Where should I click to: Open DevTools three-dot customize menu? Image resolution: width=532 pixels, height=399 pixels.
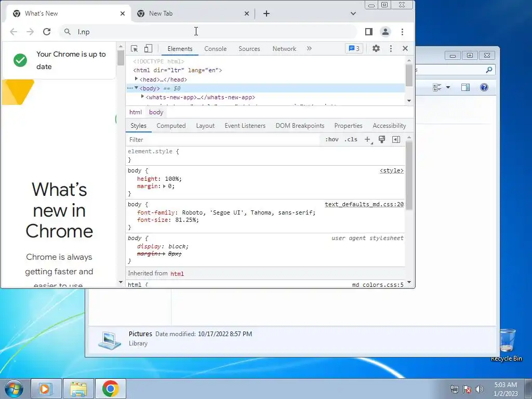391,48
